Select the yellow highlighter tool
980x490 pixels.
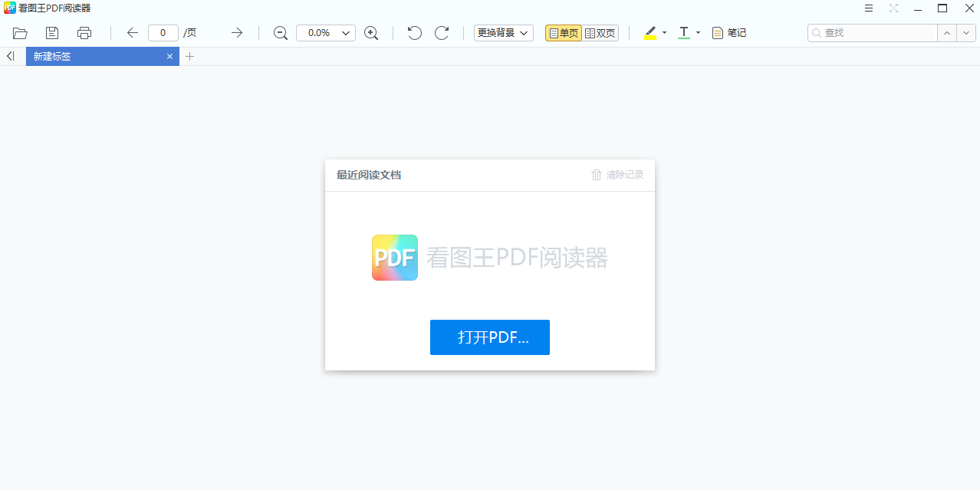click(650, 33)
